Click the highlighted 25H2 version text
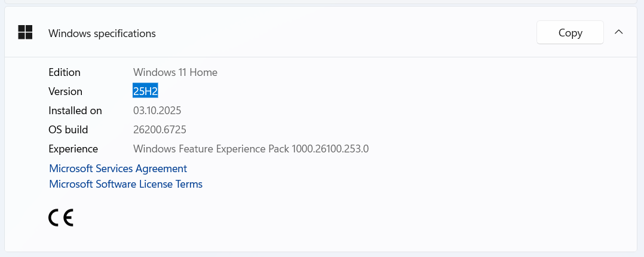The width and height of the screenshot is (644, 257). 145,91
